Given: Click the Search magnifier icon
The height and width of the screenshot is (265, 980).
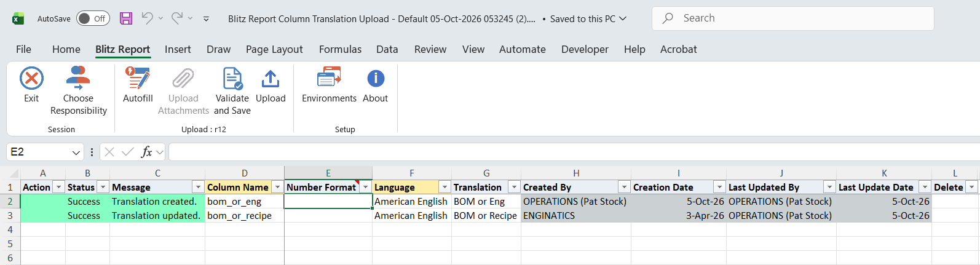Looking at the screenshot, I should (x=668, y=18).
